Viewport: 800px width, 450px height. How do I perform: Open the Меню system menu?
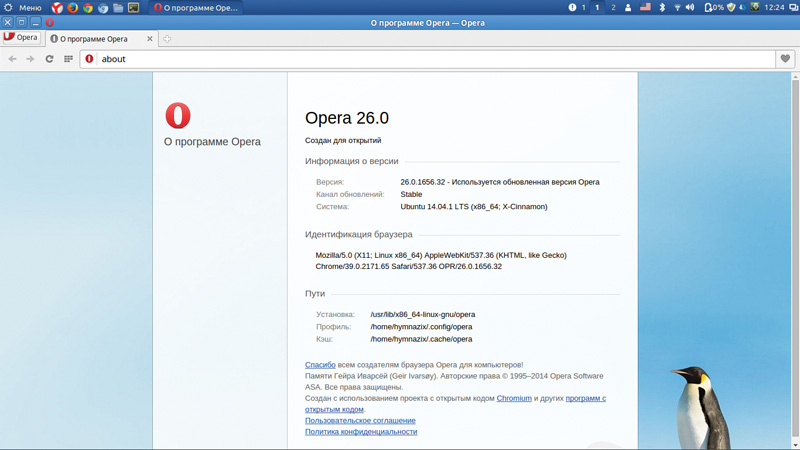[x=23, y=7]
